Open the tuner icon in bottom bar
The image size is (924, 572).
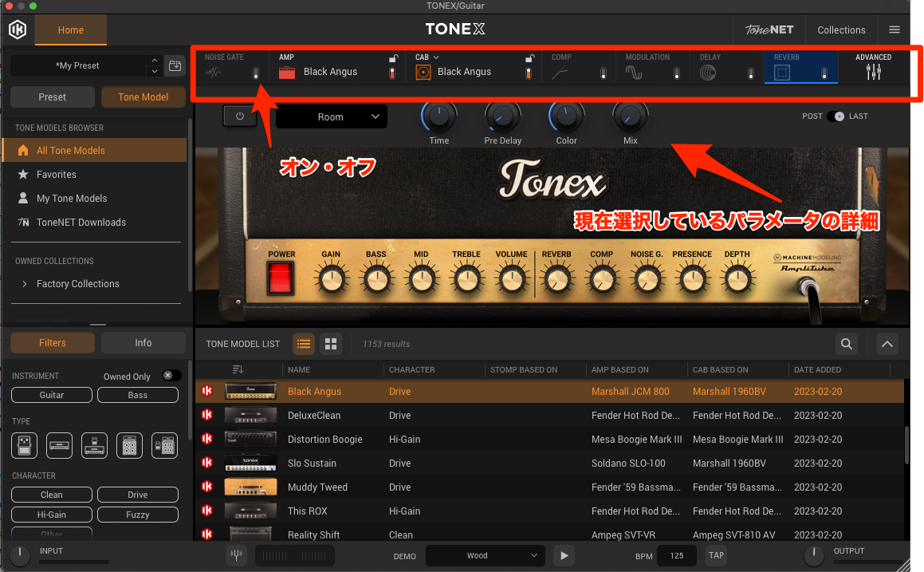coord(236,556)
